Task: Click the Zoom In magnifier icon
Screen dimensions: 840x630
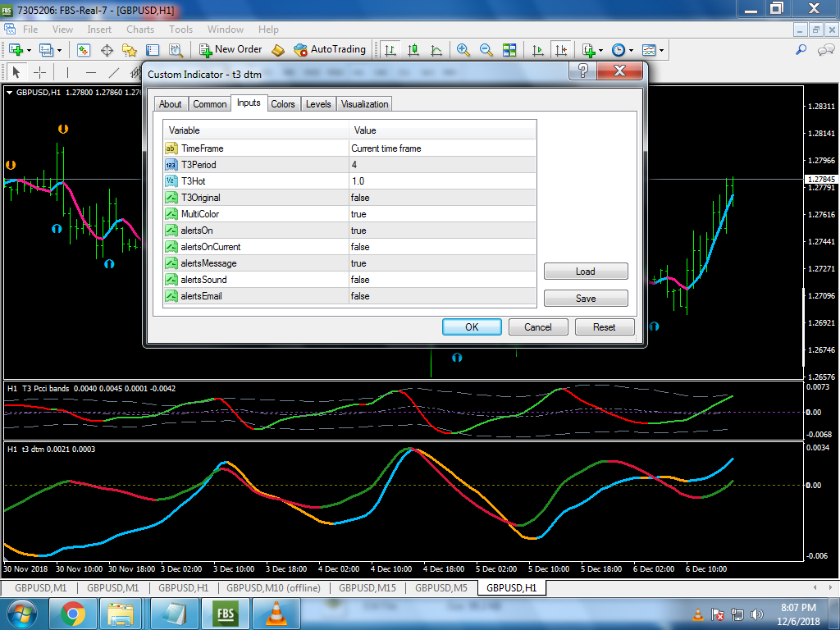Action: (x=463, y=50)
